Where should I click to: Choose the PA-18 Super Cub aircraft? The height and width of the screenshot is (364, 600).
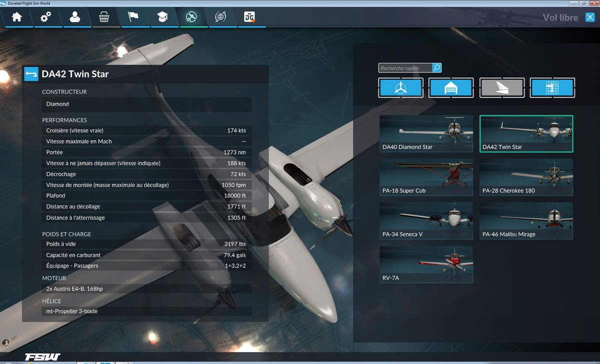click(426, 177)
